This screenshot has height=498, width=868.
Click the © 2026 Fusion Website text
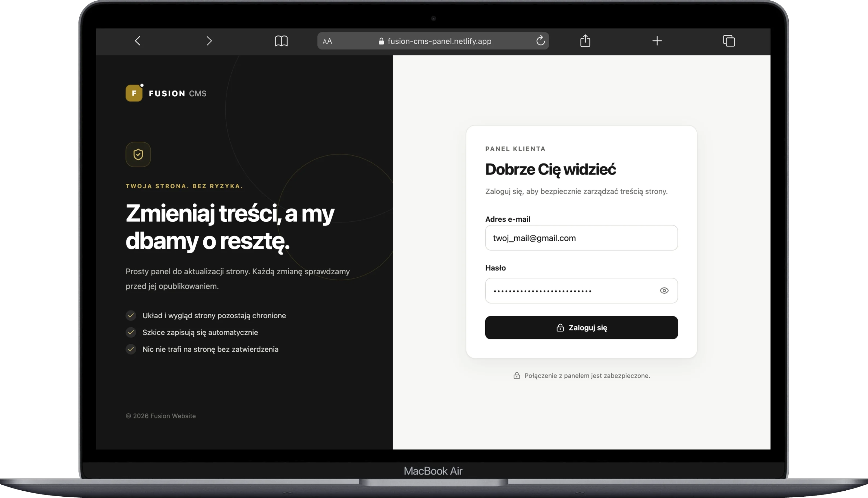point(160,416)
